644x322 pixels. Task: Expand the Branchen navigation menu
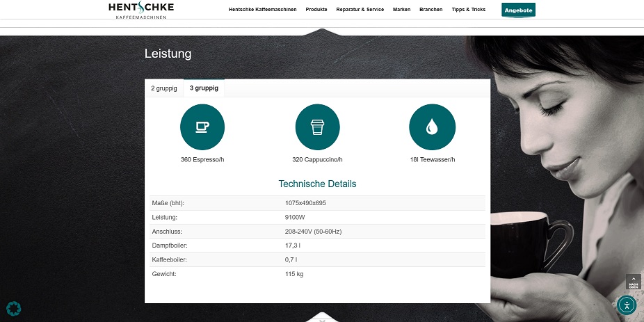(x=430, y=10)
